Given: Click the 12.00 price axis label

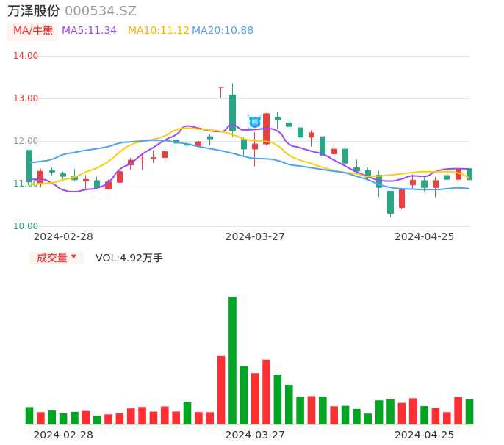Looking at the screenshot, I should (x=26, y=141).
